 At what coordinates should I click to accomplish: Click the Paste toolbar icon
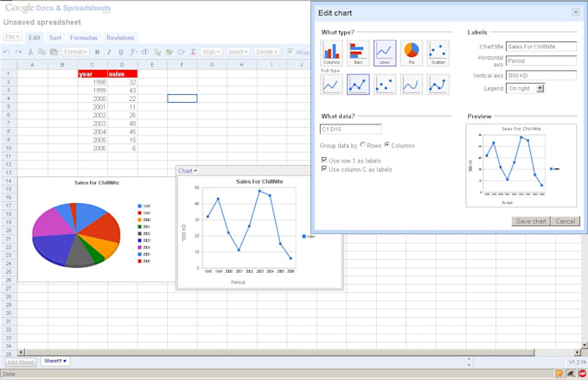54,52
